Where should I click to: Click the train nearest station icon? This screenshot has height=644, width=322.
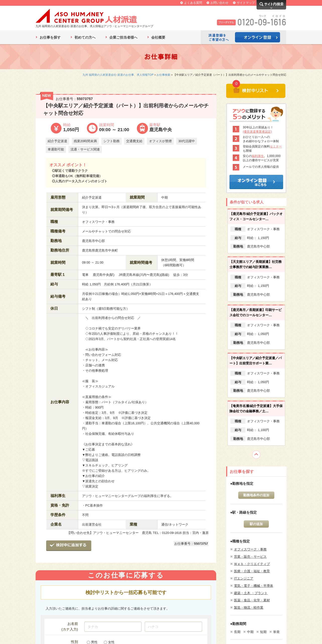pos(142,128)
